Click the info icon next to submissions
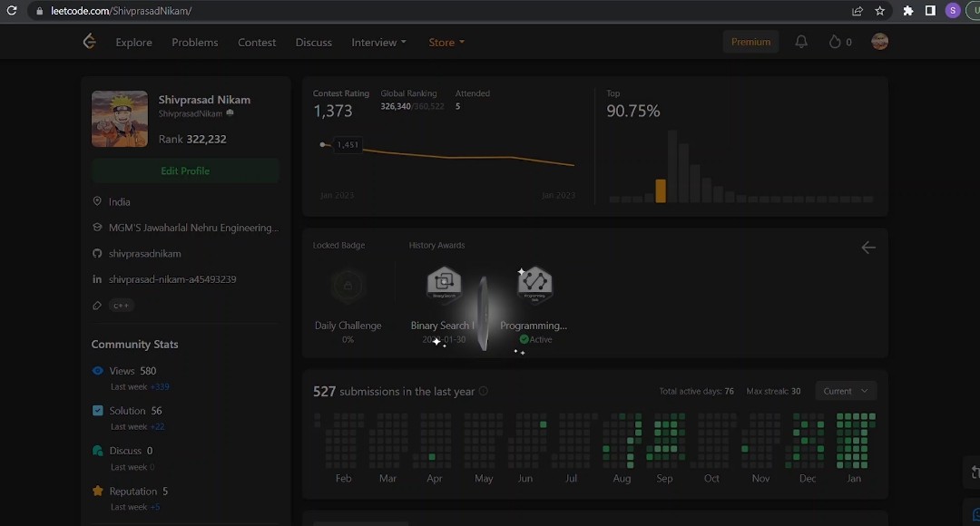 pyautogui.click(x=483, y=391)
